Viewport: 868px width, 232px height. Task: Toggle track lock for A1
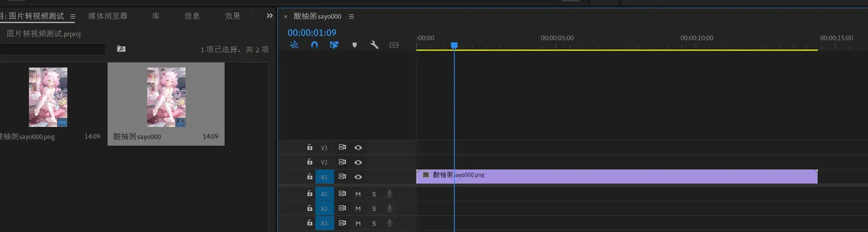pos(310,193)
